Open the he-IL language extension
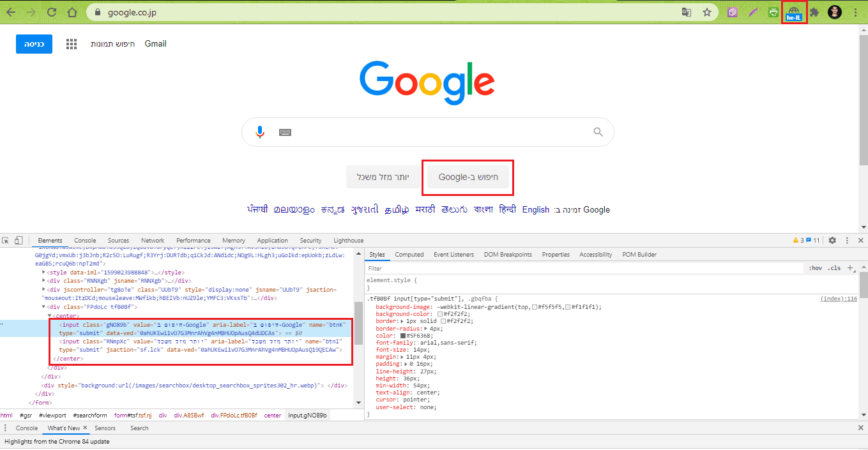Image resolution: width=868 pixels, height=450 pixels. (x=794, y=11)
